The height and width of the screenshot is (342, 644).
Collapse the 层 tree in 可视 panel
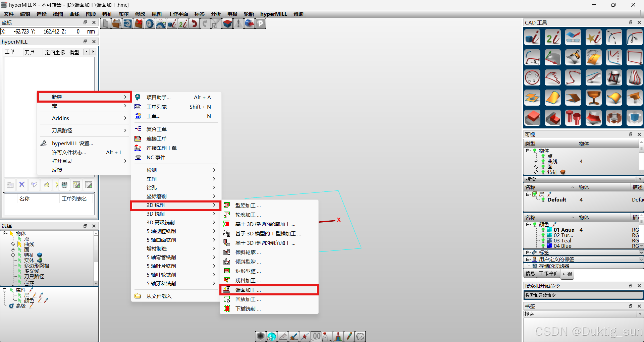[x=528, y=194]
